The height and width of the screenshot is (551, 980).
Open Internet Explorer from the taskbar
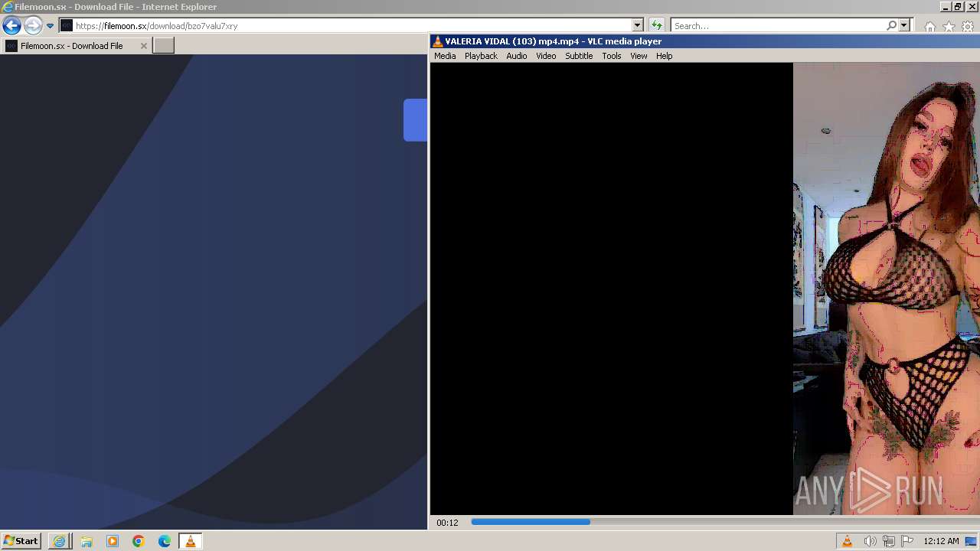pyautogui.click(x=59, y=541)
